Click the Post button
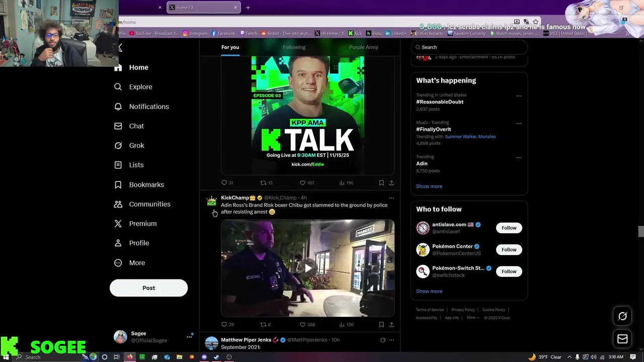The width and height of the screenshot is (644, 362). click(148, 288)
